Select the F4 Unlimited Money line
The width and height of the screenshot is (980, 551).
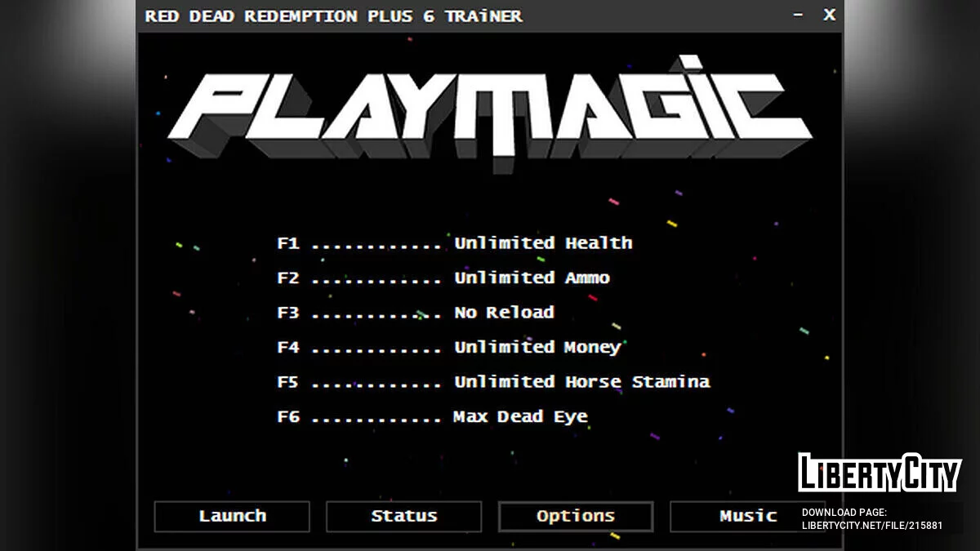(449, 348)
